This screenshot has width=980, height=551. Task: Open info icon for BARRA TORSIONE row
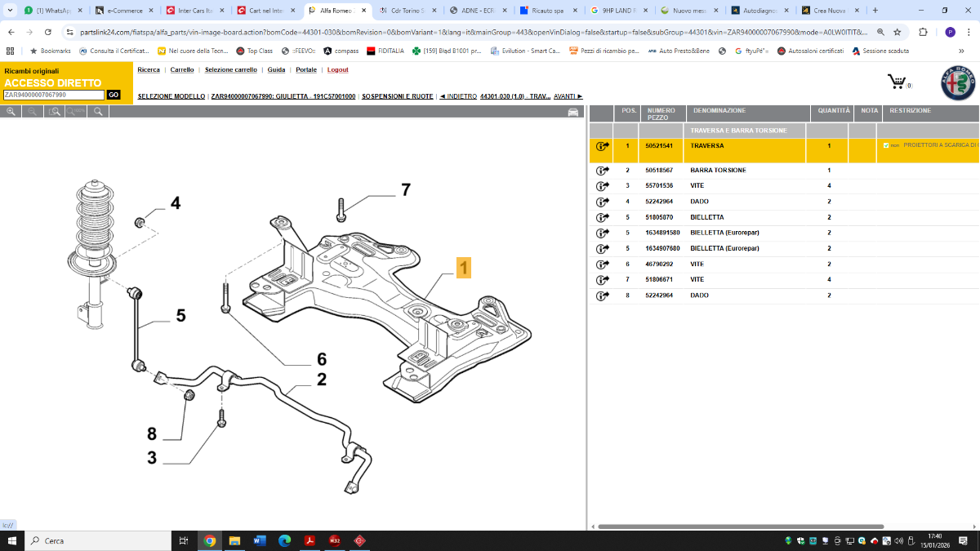(x=603, y=171)
